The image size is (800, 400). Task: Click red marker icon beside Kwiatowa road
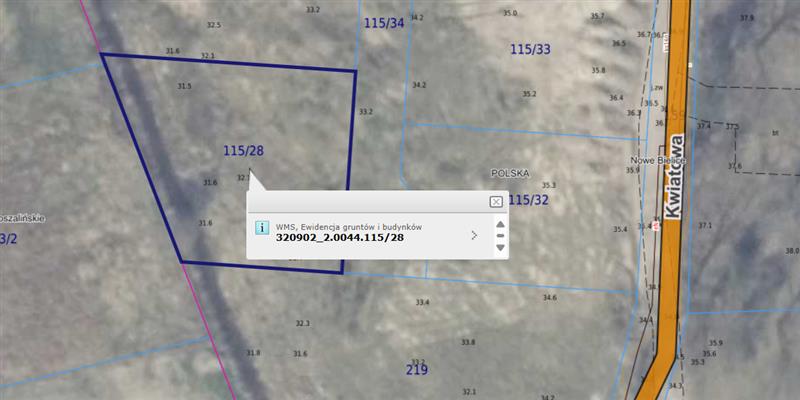point(656,226)
